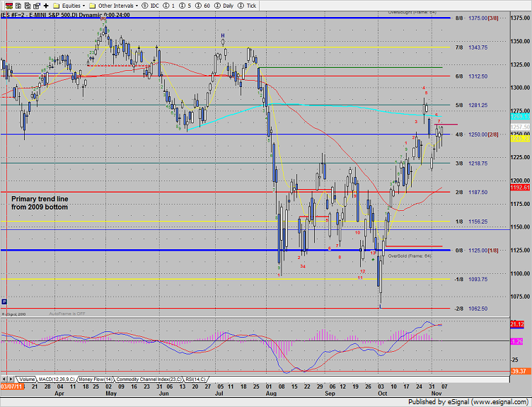Select the MACD(12,26,9,C) tab
This screenshot has width=532, height=407.
tap(57, 379)
